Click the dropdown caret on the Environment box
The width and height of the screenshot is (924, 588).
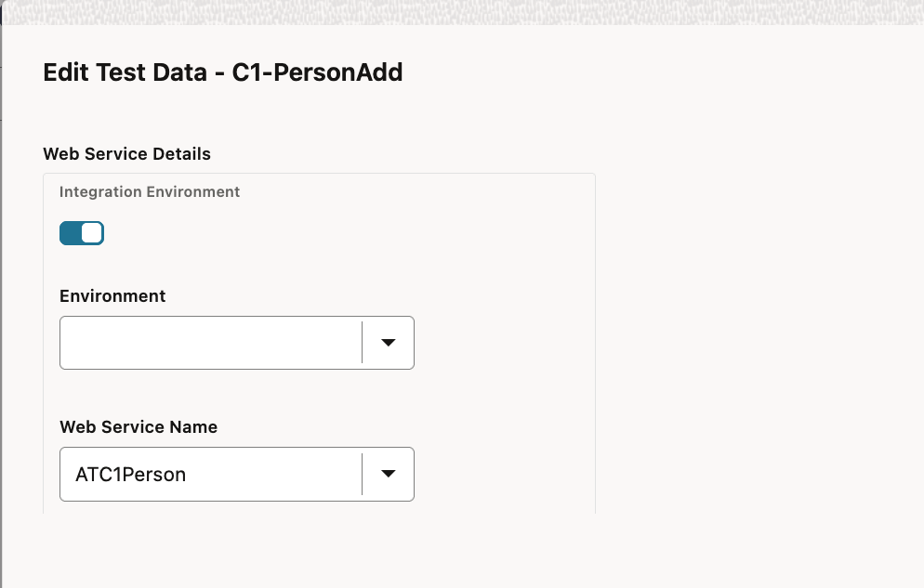click(x=388, y=342)
